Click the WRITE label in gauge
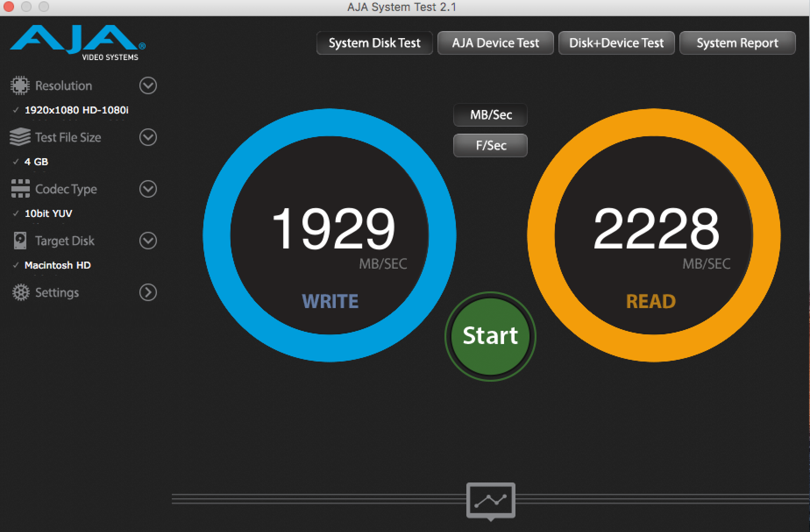The width and height of the screenshot is (810, 532). [330, 301]
